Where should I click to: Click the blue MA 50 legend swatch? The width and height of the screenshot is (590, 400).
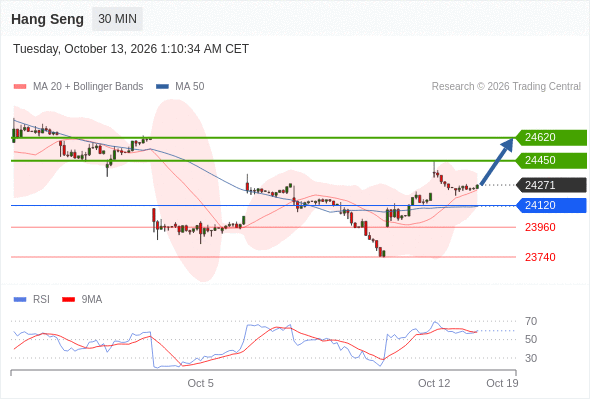[162, 87]
